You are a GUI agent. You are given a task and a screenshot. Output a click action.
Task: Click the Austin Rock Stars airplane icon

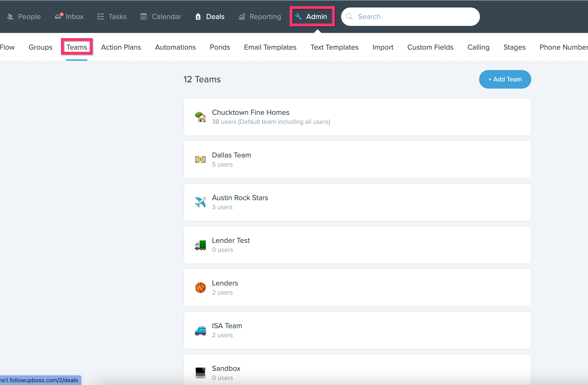[x=200, y=202]
